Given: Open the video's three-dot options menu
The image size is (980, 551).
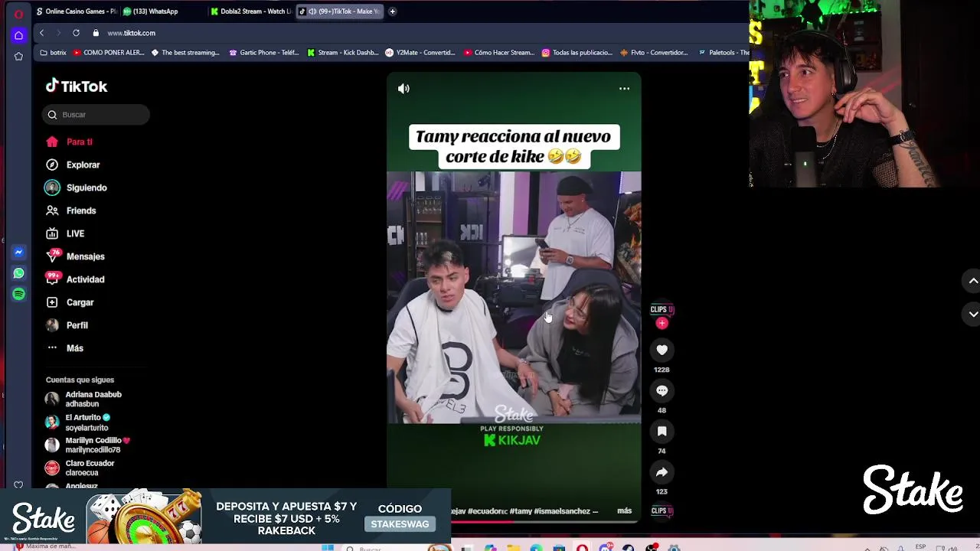Looking at the screenshot, I should pyautogui.click(x=625, y=89).
